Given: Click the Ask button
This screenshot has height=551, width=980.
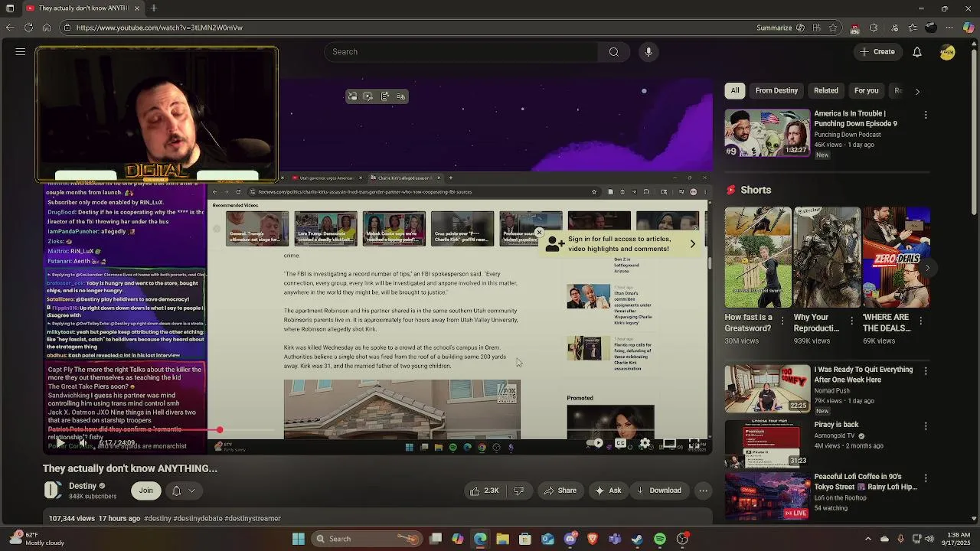Looking at the screenshot, I should click(608, 491).
